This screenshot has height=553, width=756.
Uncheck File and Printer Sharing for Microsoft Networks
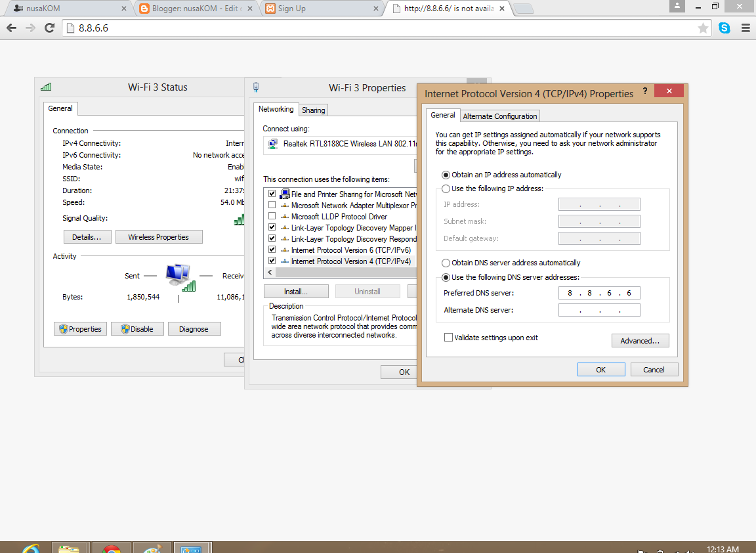[272, 194]
